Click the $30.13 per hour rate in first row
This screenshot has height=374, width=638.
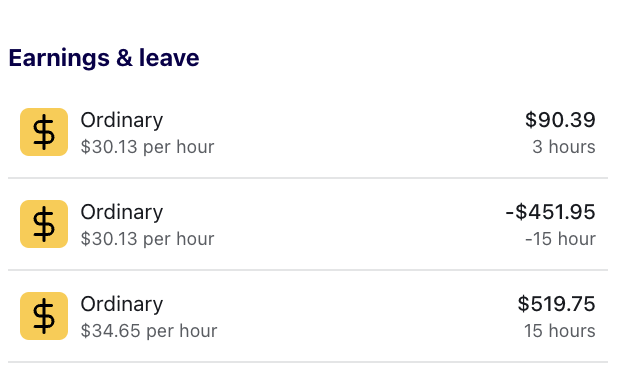coord(147,147)
